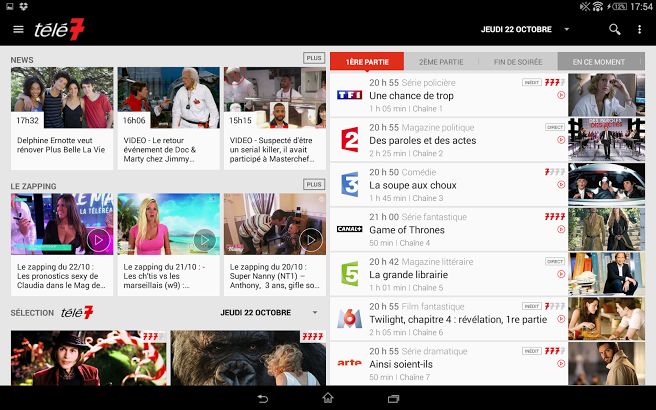This screenshot has height=410, width=656.
Task: Click play icon for Des paroles et des actes
Action: tap(561, 140)
